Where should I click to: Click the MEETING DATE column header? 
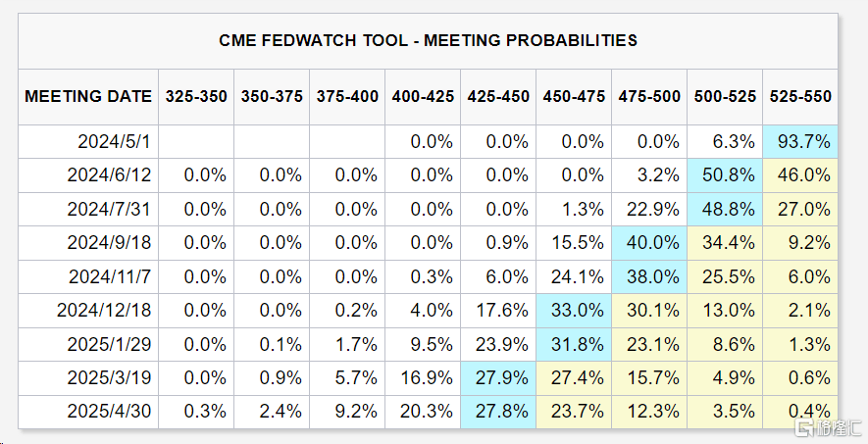click(x=88, y=96)
